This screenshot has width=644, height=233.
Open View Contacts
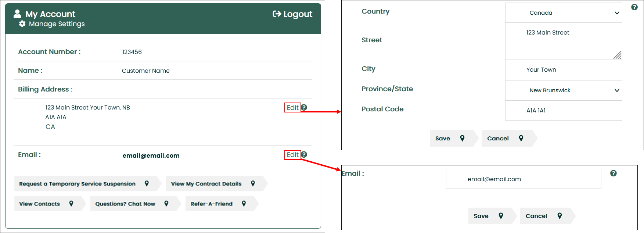[x=47, y=204]
